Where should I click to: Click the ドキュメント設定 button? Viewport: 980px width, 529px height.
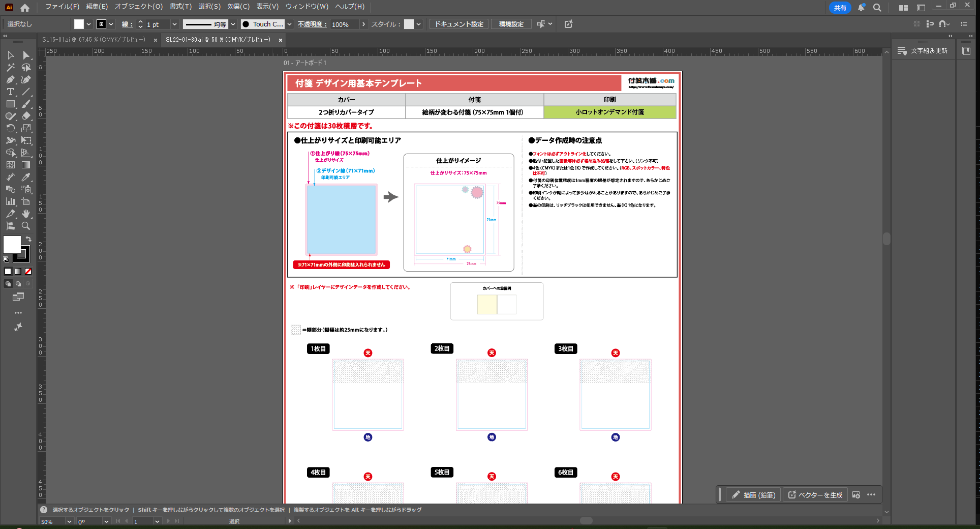(459, 24)
